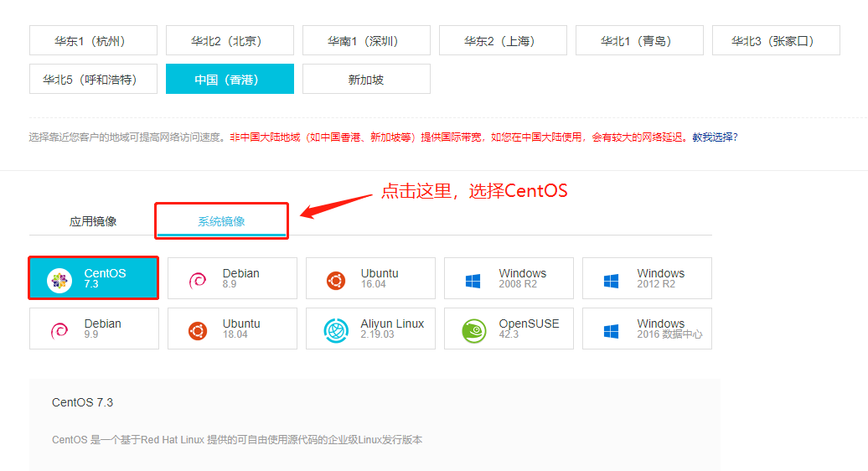
Task: Select region 华北5（呼和浩特）
Action: [x=93, y=79]
